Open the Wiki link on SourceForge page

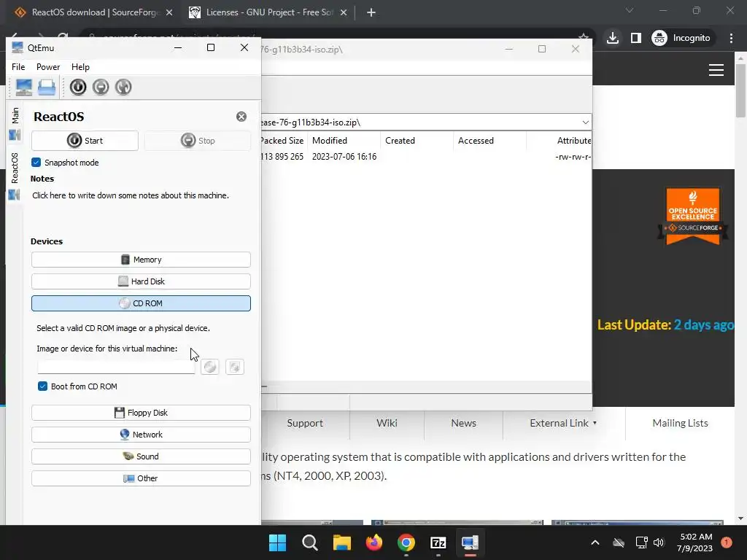(387, 424)
